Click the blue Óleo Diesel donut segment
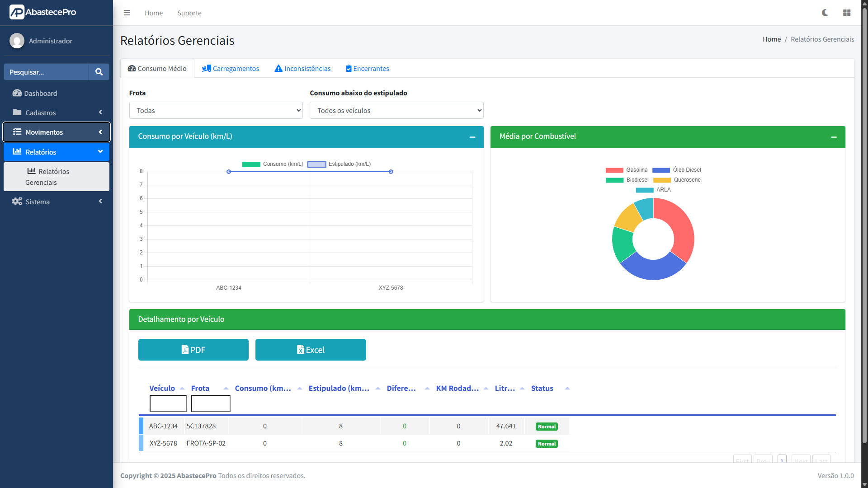 click(x=653, y=269)
